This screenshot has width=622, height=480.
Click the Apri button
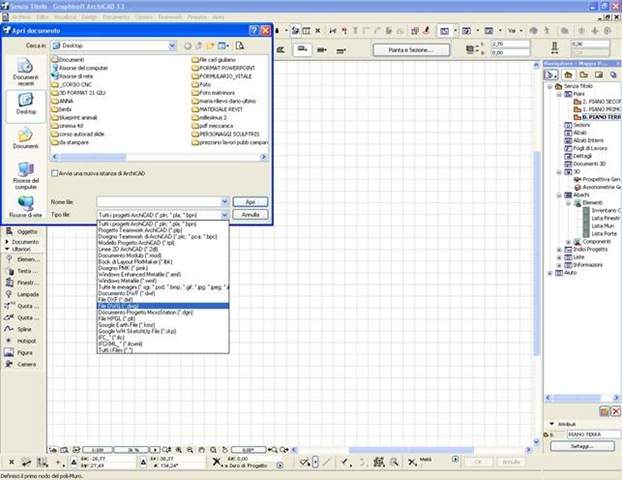[x=250, y=202]
